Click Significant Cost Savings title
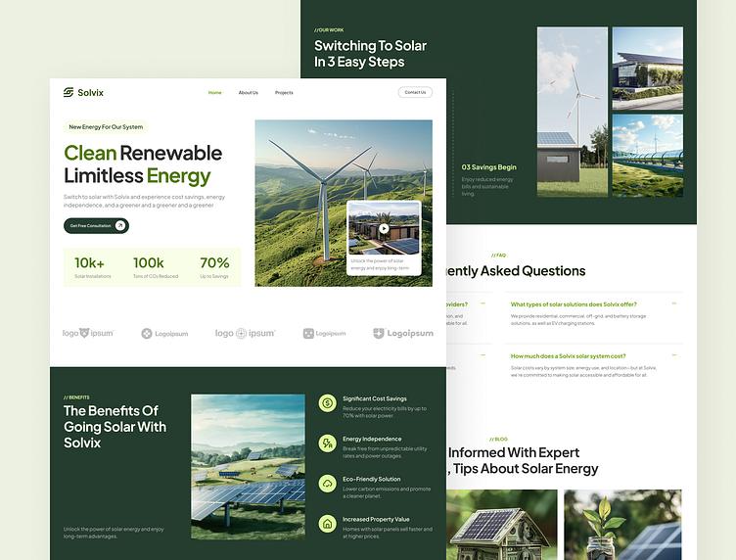 [x=375, y=398]
